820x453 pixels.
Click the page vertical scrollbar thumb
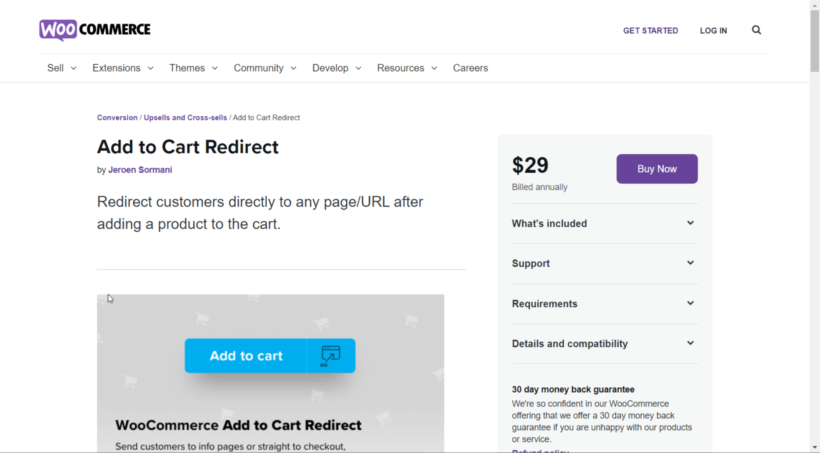(x=815, y=41)
